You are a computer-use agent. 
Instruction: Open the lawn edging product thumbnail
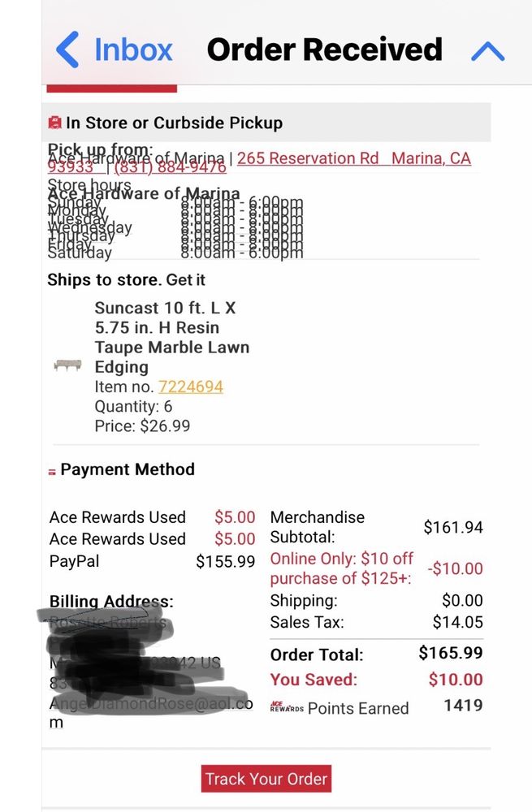tap(68, 365)
